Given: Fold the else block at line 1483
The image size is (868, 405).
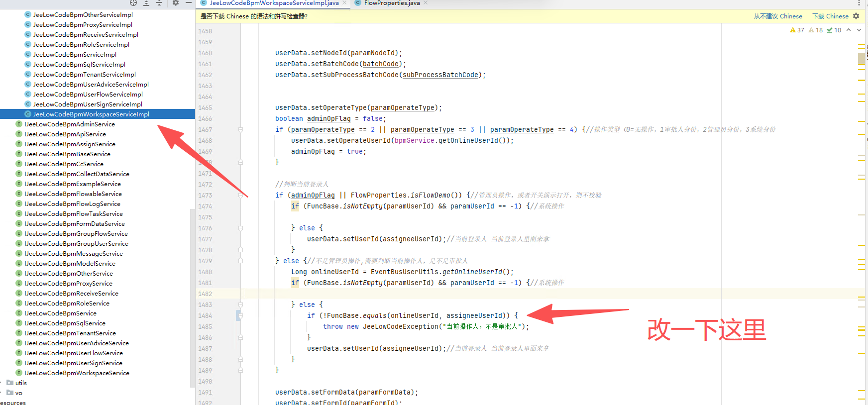Looking at the screenshot, I should [240, 305].
